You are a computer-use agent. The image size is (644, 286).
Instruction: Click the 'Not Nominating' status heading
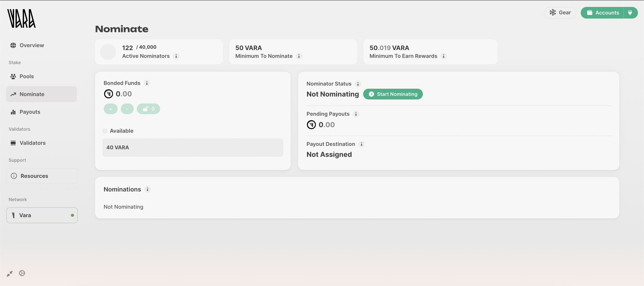(x=333, y=94)
